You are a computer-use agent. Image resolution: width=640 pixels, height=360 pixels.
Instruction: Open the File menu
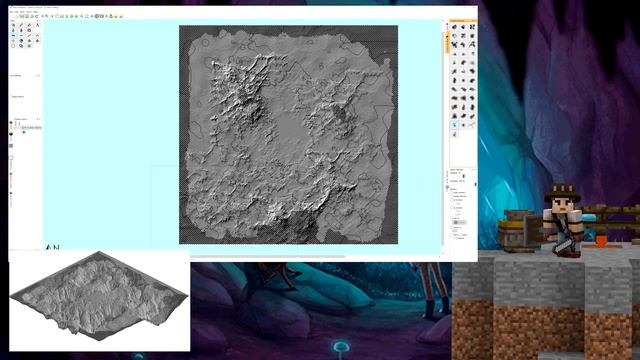[11, 12]
